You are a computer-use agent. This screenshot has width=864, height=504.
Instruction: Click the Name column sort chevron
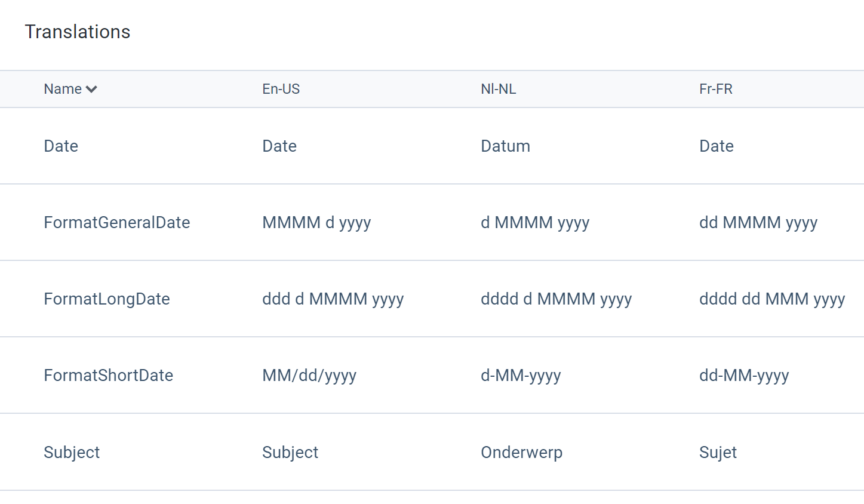91,90
